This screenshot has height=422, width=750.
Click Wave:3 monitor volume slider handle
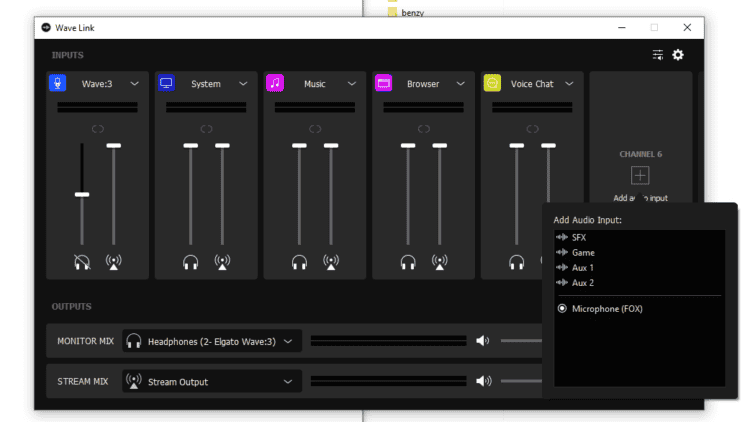[82, 194]
